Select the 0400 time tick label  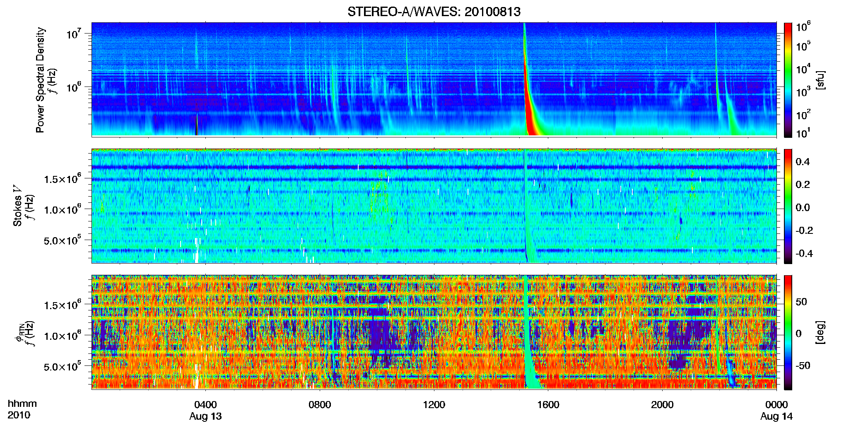click(205, 404)
